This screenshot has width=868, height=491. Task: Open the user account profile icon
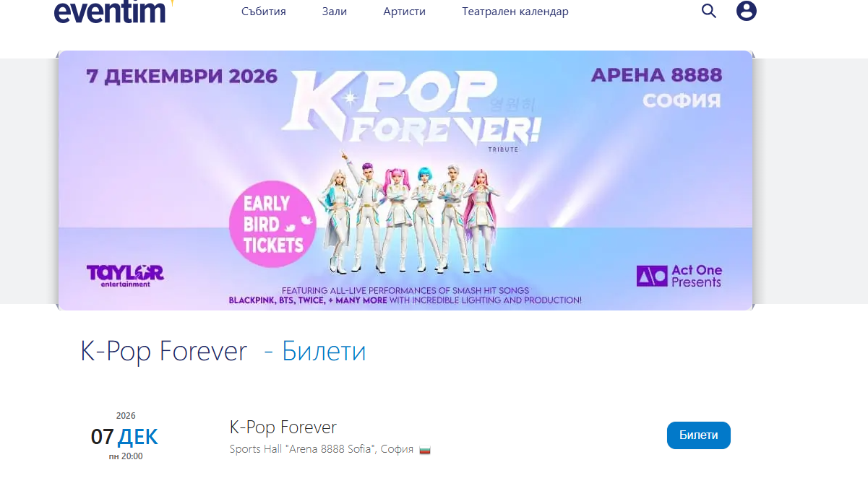(747, 11)
